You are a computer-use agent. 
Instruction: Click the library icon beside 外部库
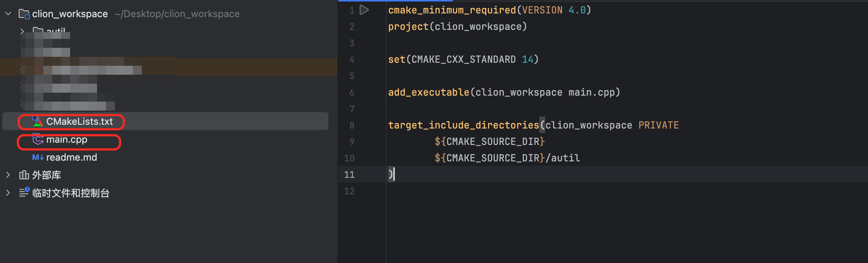(x=24, y=175)
